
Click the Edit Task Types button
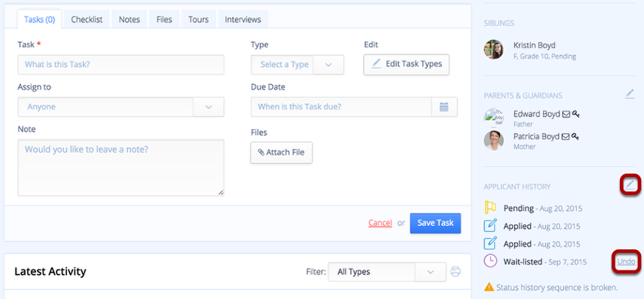coord(406,64)
